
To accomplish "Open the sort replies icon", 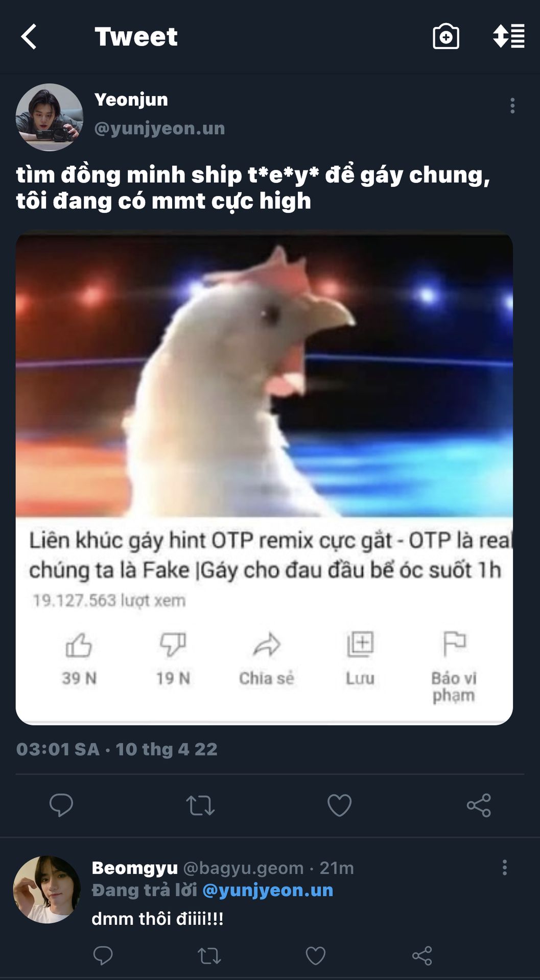I will click(x=508, y=36).
